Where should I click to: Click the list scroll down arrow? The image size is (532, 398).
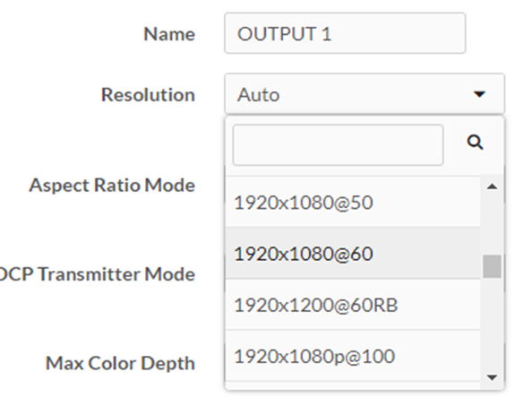click(492, 377)
